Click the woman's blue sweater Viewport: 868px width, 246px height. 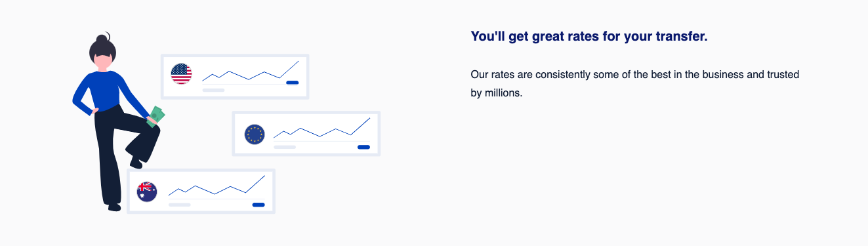105,92
